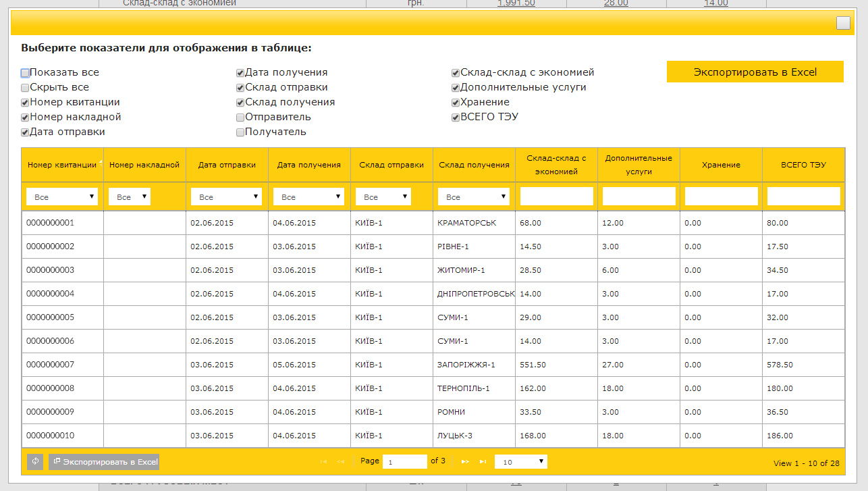Toggle the 'ВСЕГО ТЭУ' checkbox
The height and width of the screenshot is (491, 868).
456,118
